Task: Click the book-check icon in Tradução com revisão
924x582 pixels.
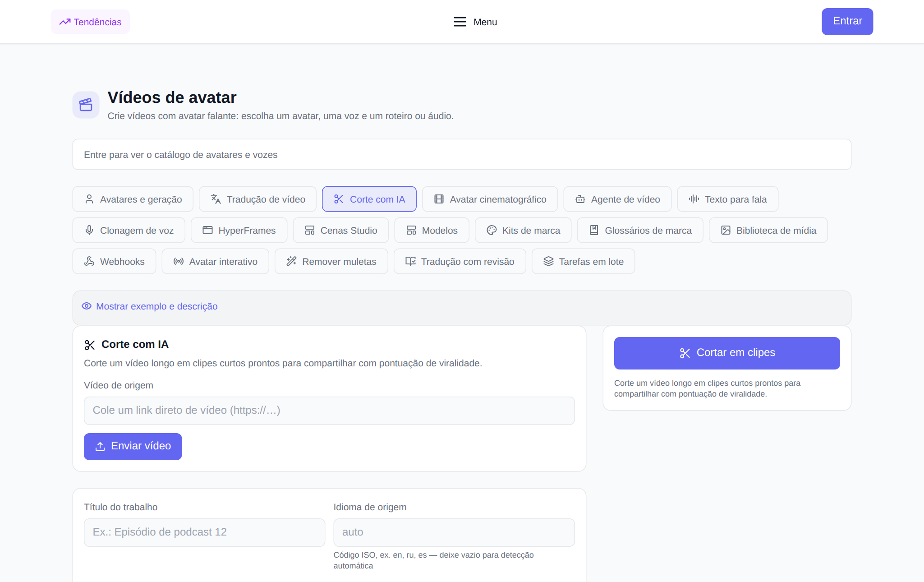Action: coord(410,261)
